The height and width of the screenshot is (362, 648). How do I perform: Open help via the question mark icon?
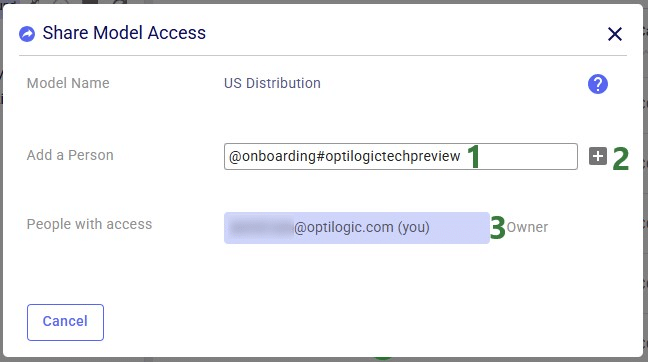(x=598, y=84)
